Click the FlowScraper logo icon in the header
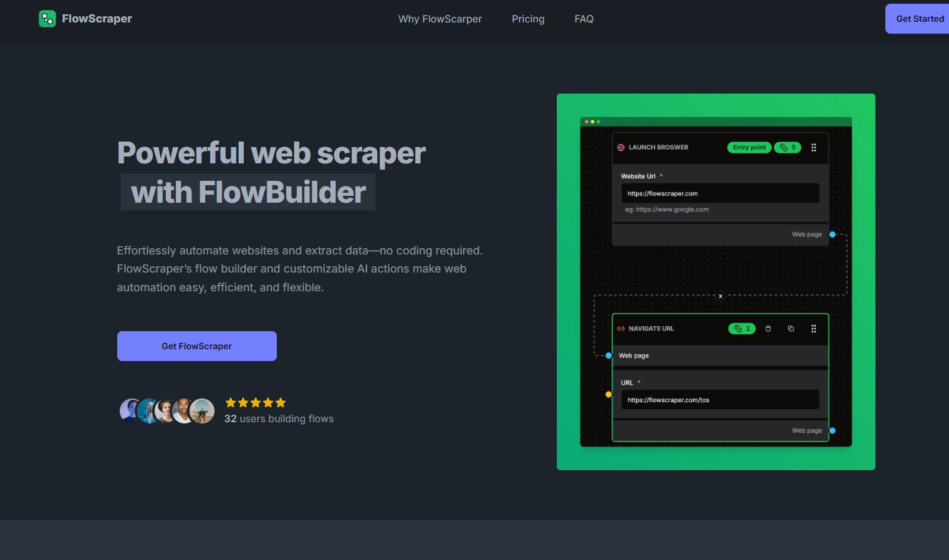Viewport: 949px width, 560px height. pyautogui.click(x=47, y=19)
